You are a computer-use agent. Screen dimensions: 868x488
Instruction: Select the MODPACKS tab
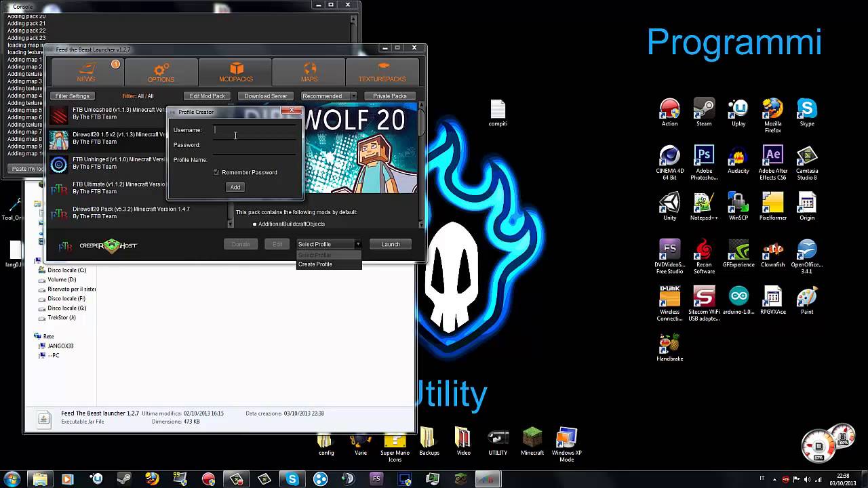(235, 72)
